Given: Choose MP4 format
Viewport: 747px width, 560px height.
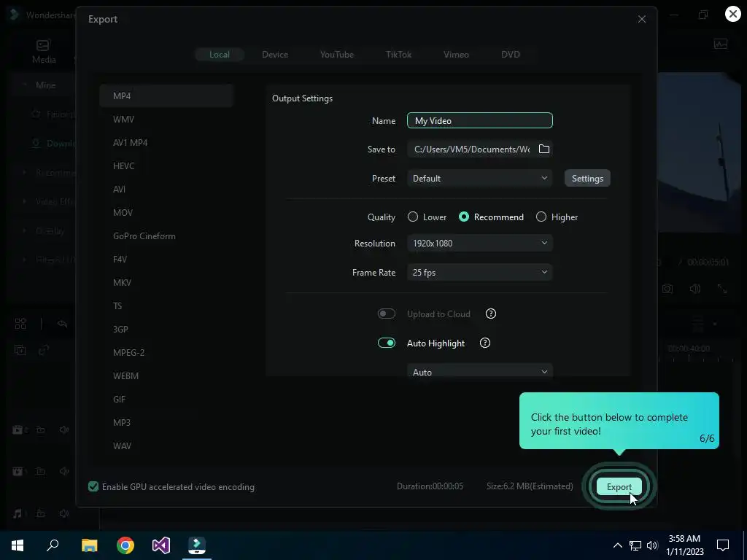Looking at the screenshot, I should point(166,96).
